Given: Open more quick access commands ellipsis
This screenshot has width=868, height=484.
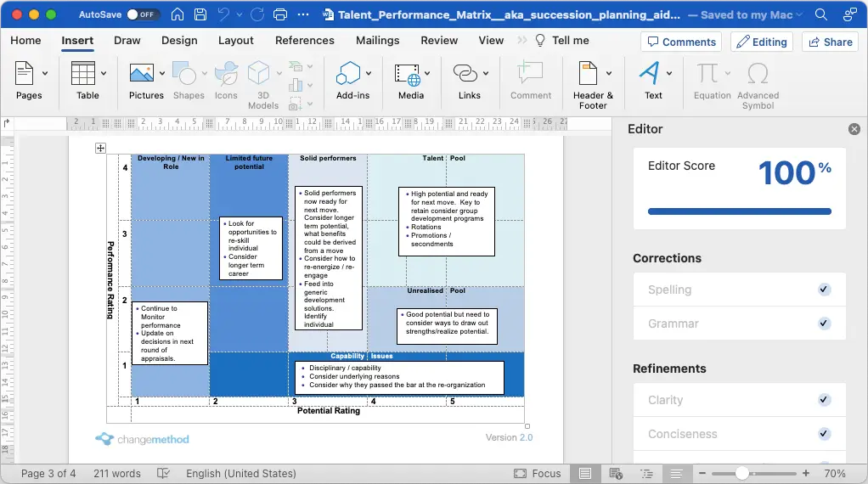Looking at the screenshot, I should point(303,15).
